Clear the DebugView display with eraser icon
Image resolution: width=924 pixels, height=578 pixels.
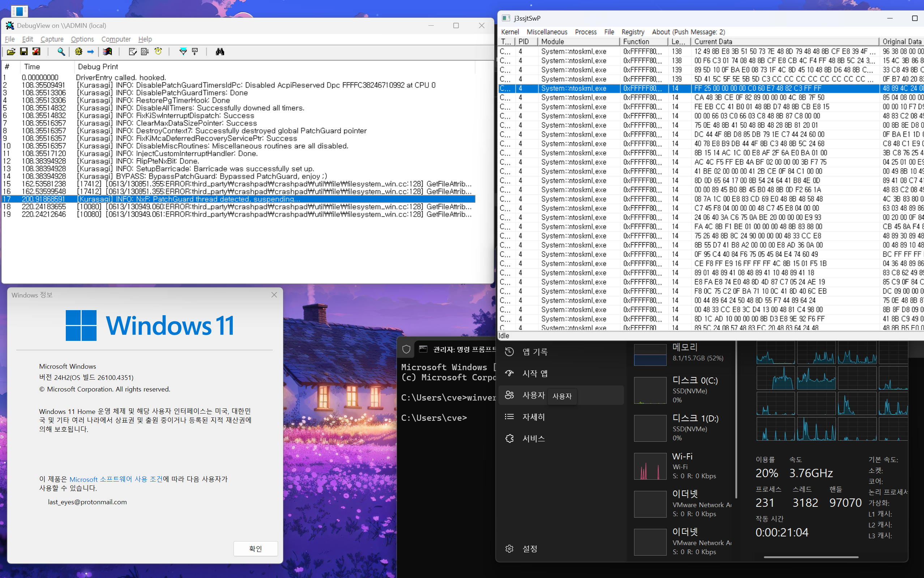[132, 52]
